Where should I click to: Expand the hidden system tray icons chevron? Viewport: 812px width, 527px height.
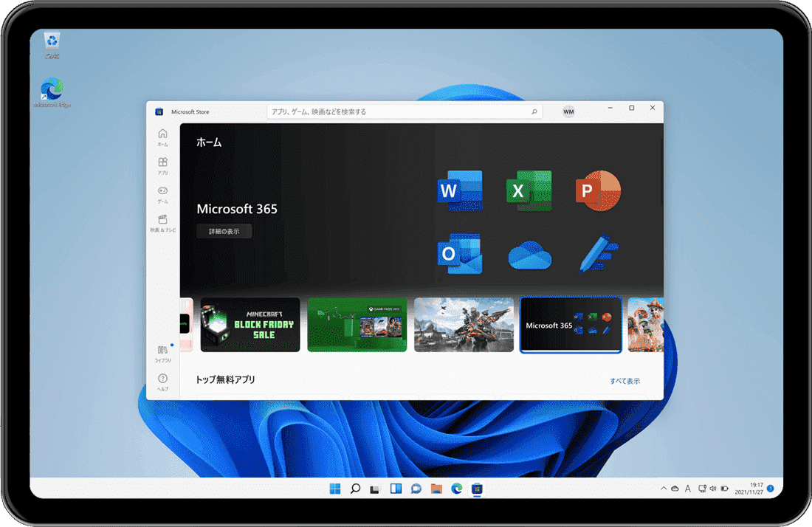(x=664, y=488)
